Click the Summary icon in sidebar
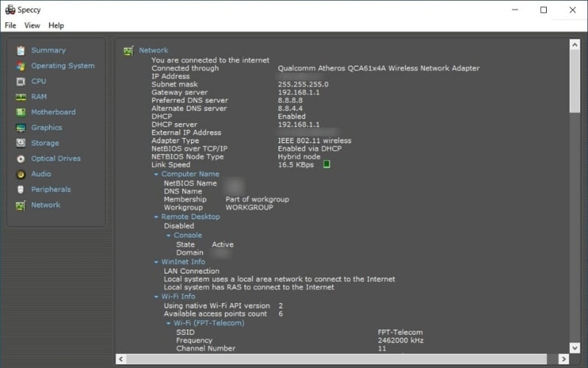This screenshot has height=368, width=588. (19, 50)
